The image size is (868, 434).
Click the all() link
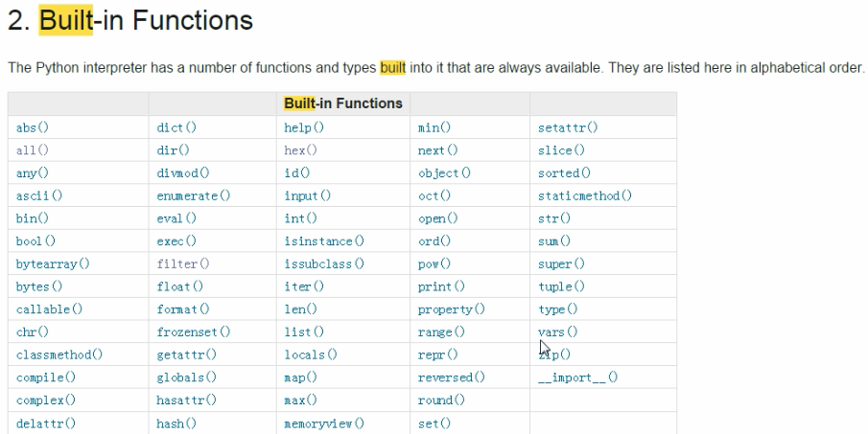(33, 150)
